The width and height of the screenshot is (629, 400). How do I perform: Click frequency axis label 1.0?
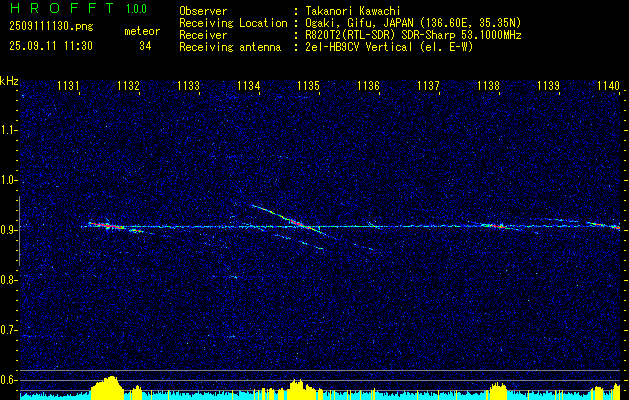pos(9,180)
